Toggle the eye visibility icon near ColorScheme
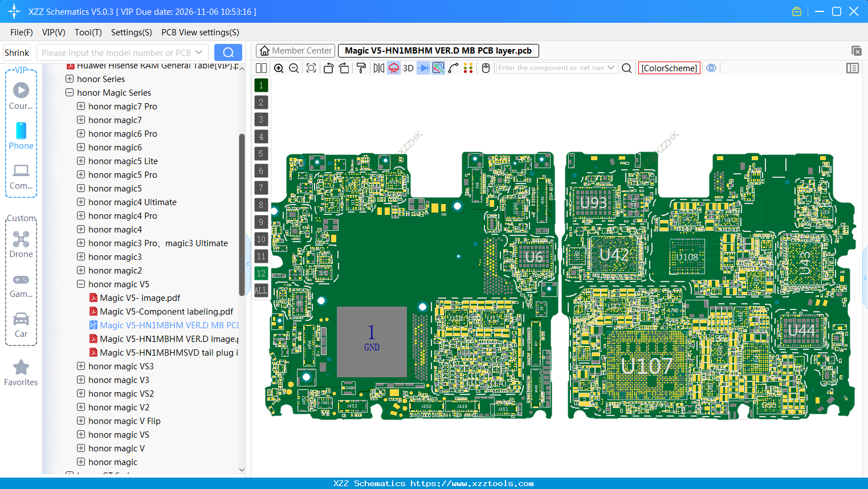868x489 pixels. click(x=711, y=68)
